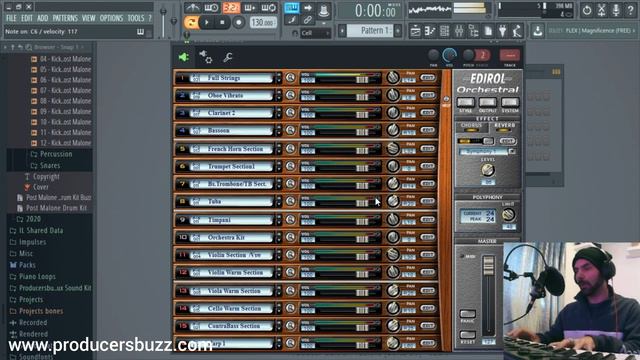
Task: Toggle overdub recording mode
Action: 250,8
